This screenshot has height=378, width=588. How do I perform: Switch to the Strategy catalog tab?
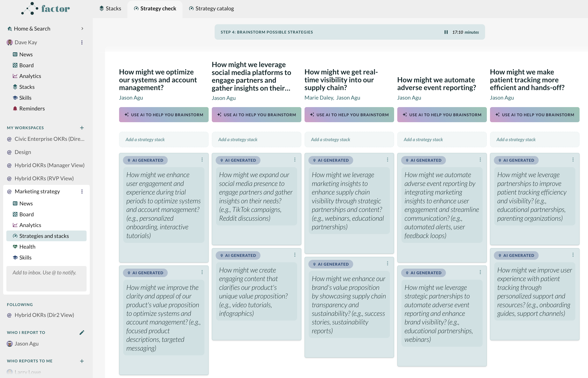tap(211, 9)
